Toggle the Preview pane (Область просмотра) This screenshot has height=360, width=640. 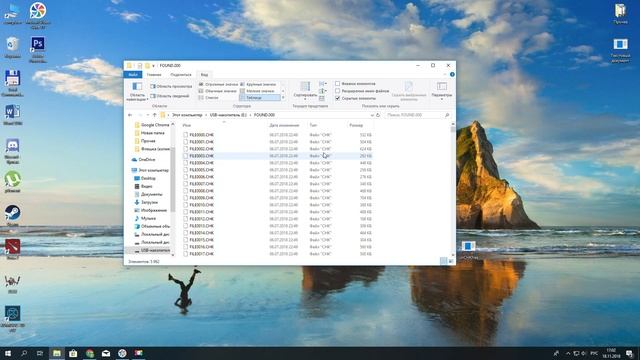171,87
